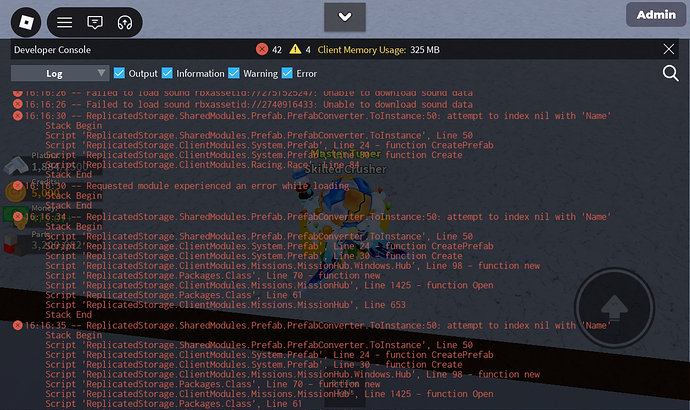690x410 pixels.
Task: Toggle the Warning filter checkbox
Action: [x=234, y=73]
